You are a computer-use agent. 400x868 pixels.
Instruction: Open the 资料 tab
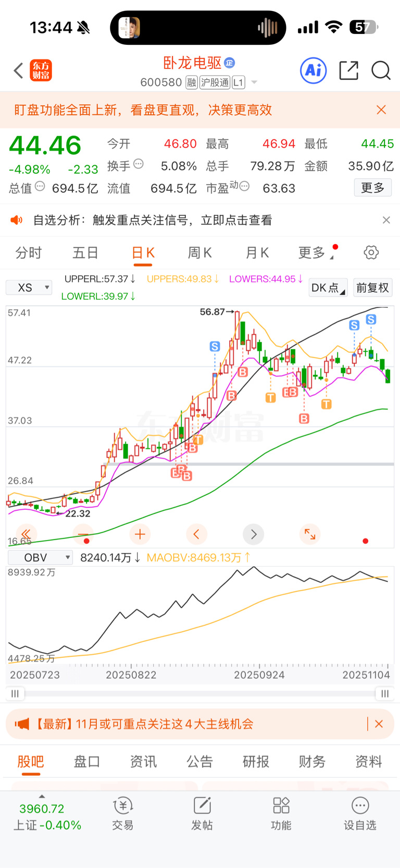click(x=368, y=762)
